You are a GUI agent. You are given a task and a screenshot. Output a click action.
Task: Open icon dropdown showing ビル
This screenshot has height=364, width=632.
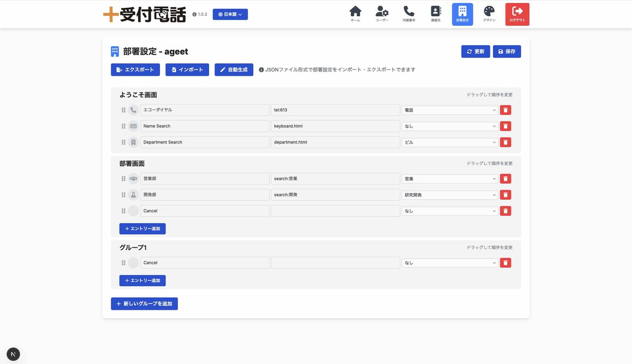[x=450, y=142]
